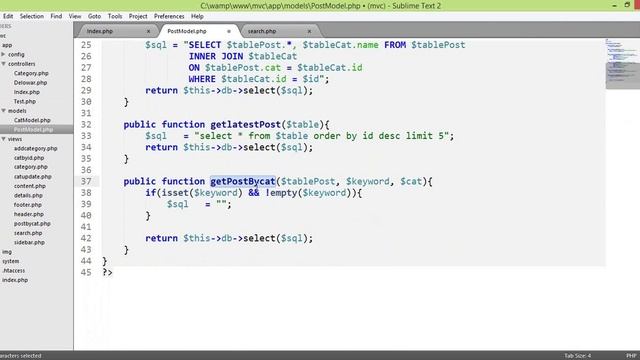Open Test.php in the sidebar
The width and height of the screenshot is (640, 360).
coord(24,101)
